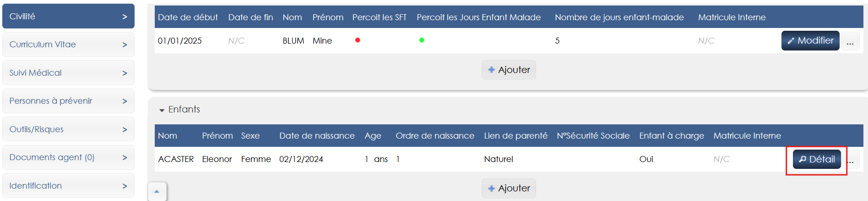Sort by the Date de naissance column header
The height and width of the screenshot is (201, 868).
pos(317,136)
